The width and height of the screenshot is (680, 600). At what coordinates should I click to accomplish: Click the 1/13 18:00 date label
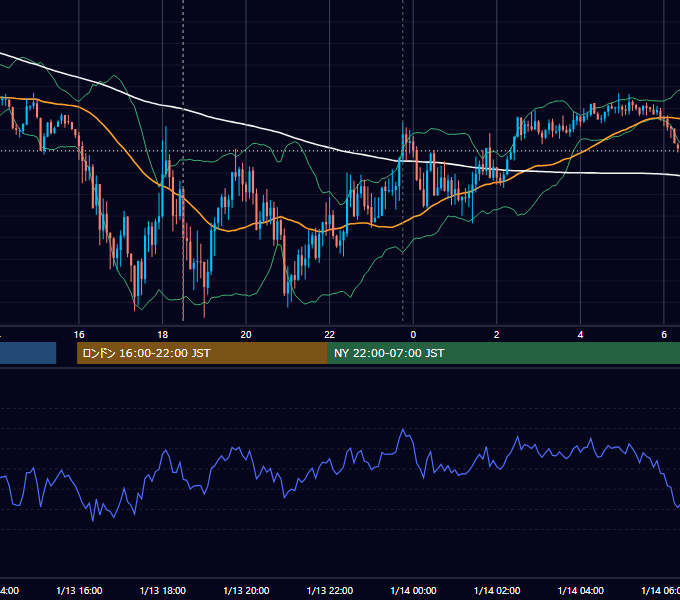[x=163, y=590]
